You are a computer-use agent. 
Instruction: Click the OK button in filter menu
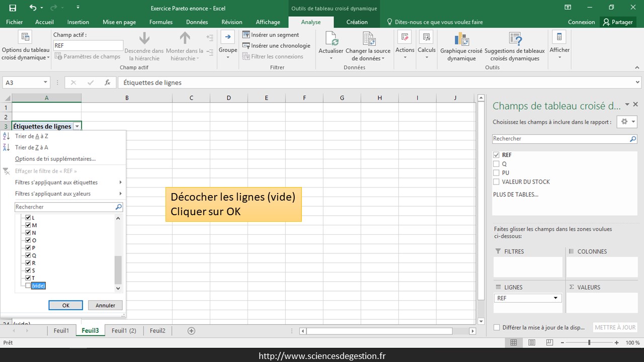point(65,305)
